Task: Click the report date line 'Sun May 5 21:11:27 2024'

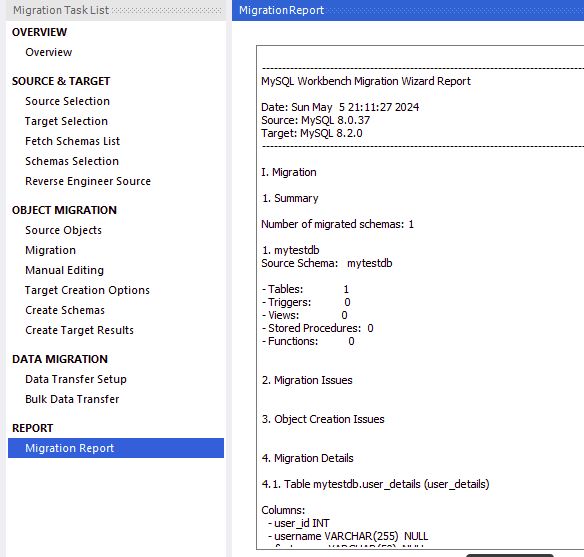Action: tap(340, 107)
